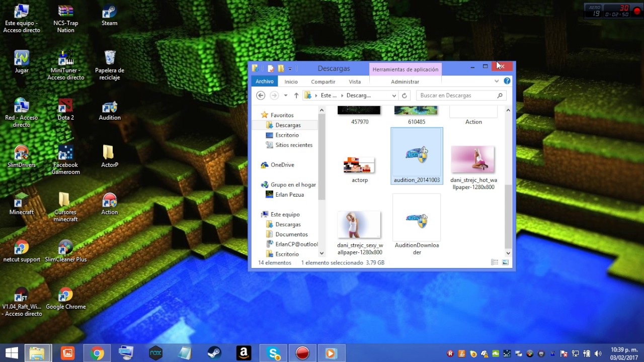Viewport: 644px width, 362px height.
Task: Switch to the Vista ribbon tab
Action: (x=355, y=81)
